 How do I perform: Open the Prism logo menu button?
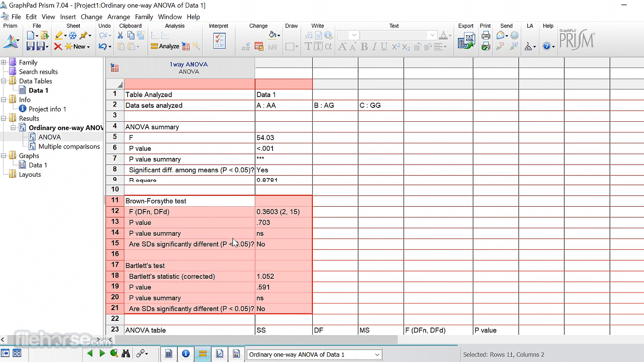coord(11,41)
